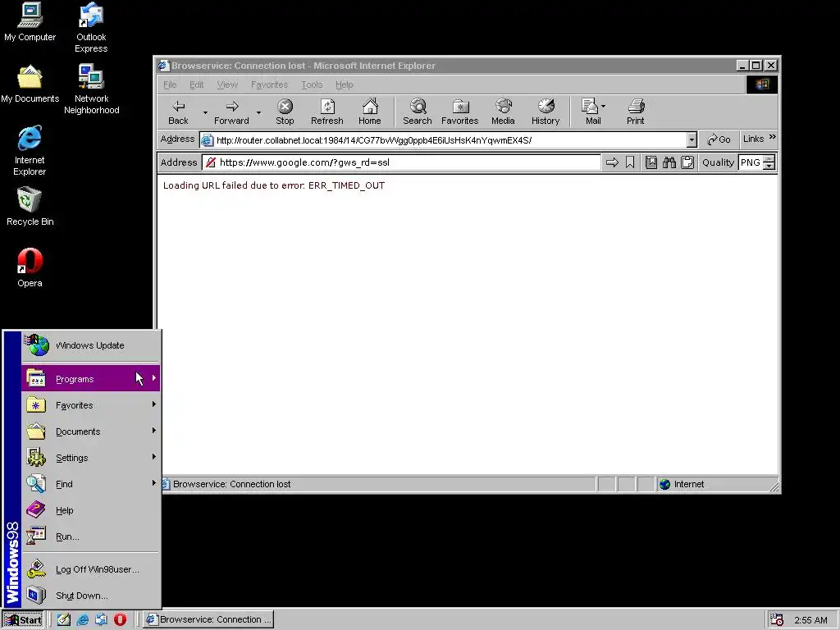
Task: Open the Mail button dropdown arrow
Action: (x=603, y=106)
